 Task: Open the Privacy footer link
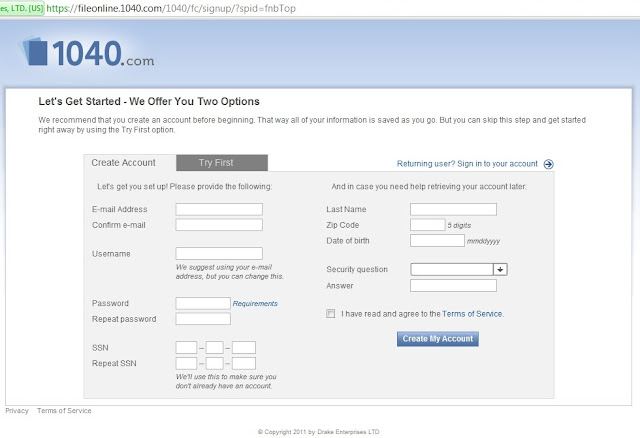(x=17, y=411)
